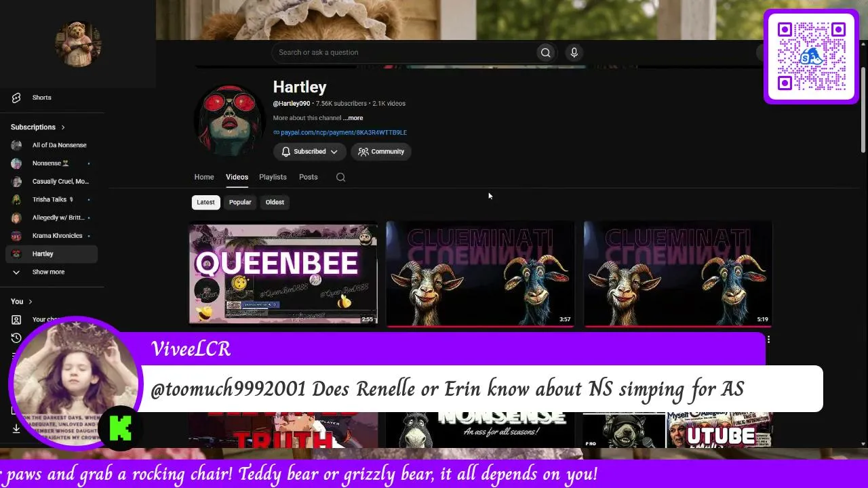Open the Trisha Talks subscription avatar

(16, 199)
